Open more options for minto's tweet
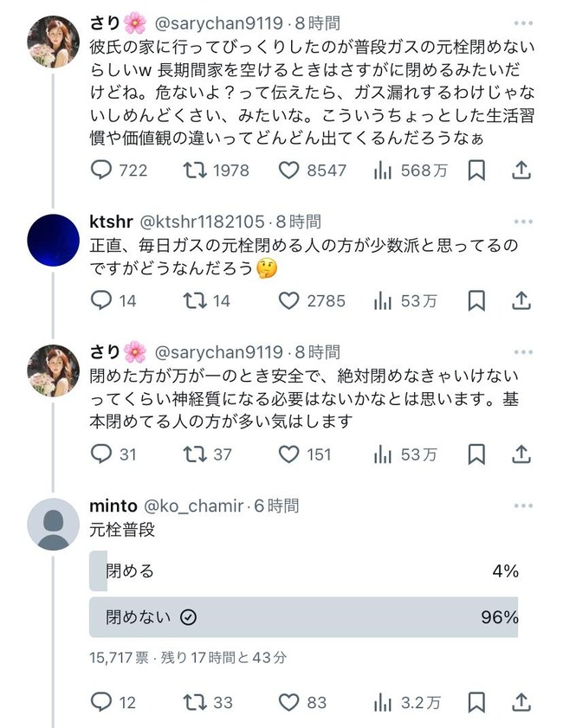The width and height of the screenshot is (563, 728). point(522,506)
